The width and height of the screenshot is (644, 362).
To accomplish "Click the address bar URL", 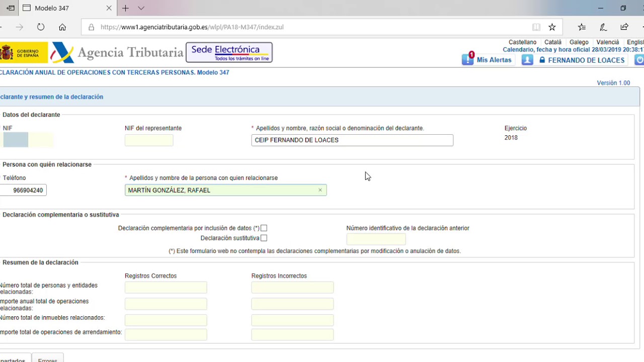I will pos(192,27).
